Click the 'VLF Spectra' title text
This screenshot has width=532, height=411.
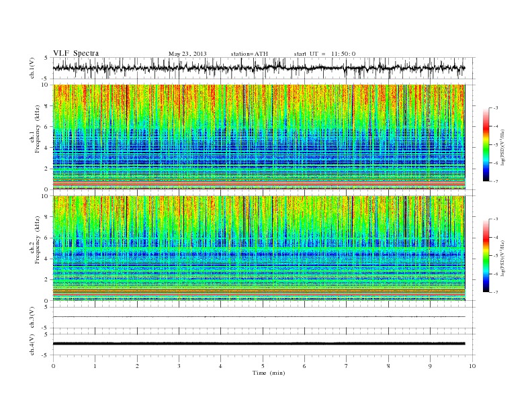76,53
